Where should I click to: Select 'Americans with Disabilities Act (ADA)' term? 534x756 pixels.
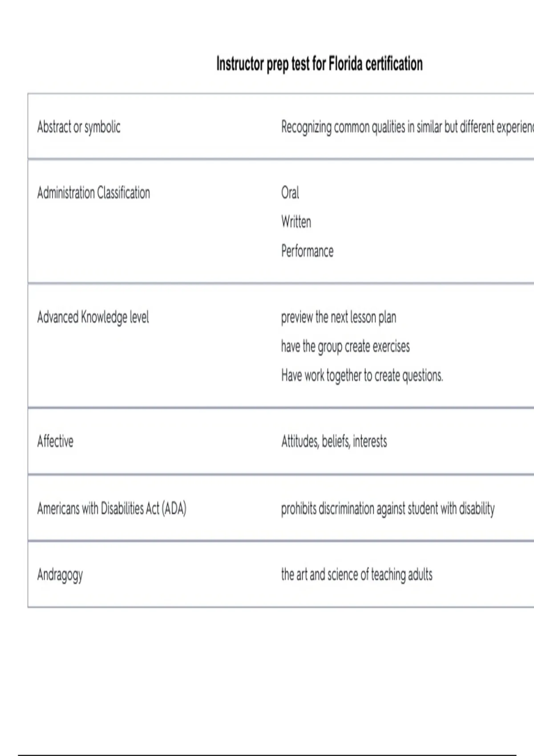tap(112, 508)
